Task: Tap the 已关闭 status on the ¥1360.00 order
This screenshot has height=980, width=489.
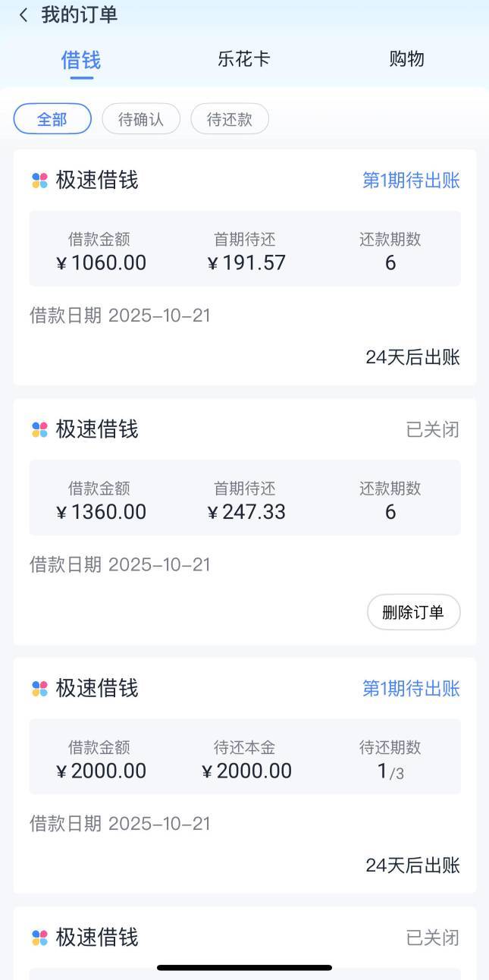Action: (x=432, y=429)
